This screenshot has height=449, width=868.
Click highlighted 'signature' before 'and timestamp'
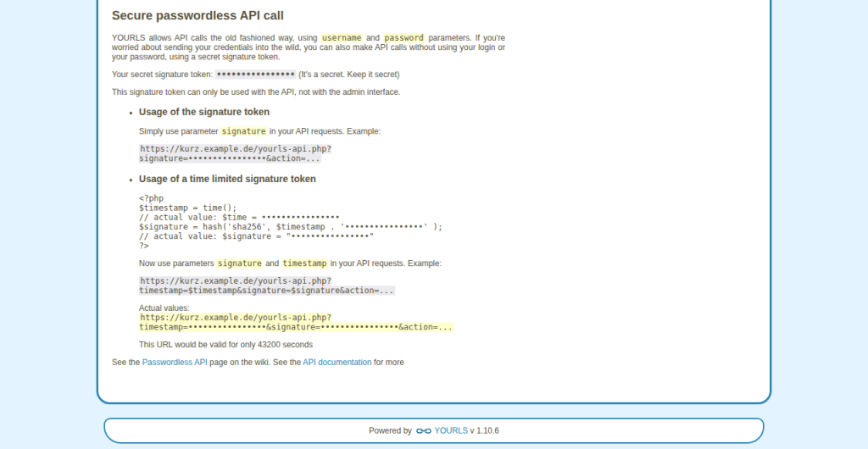240,263
